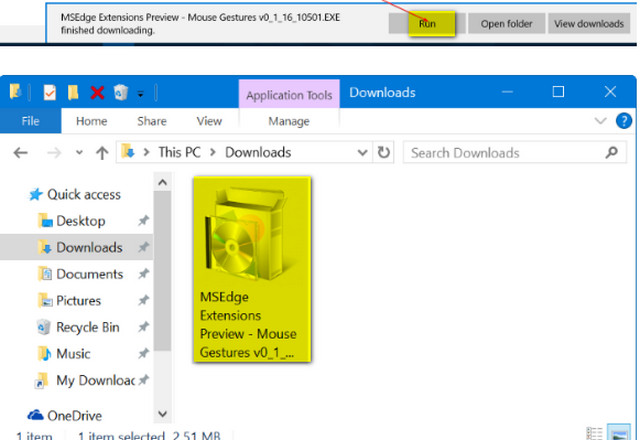The height and width of the screenshot is (440, 640).
Task: Click the View downloads button
Action: pos(589,24)
